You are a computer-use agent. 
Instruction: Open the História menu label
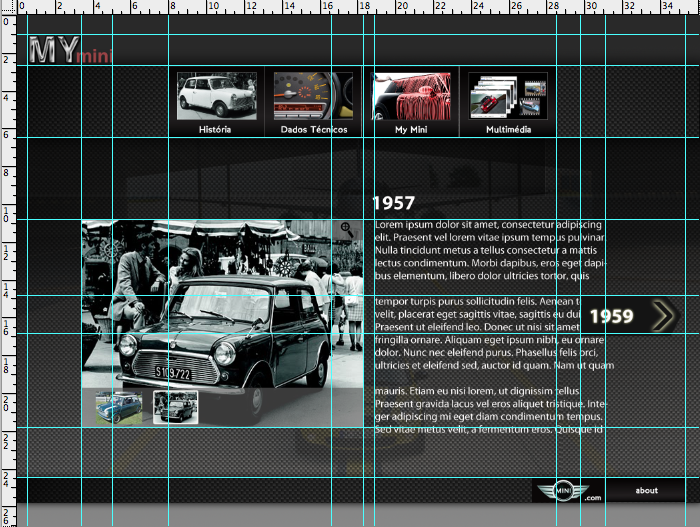pyautogui.click(x=215, y=130)
